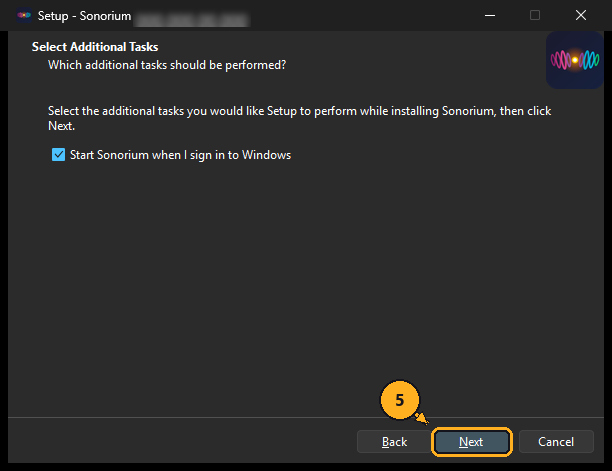Go Back to the previous setup page
The width and height of the screenshot is (612, 471).
click(394, 442)
